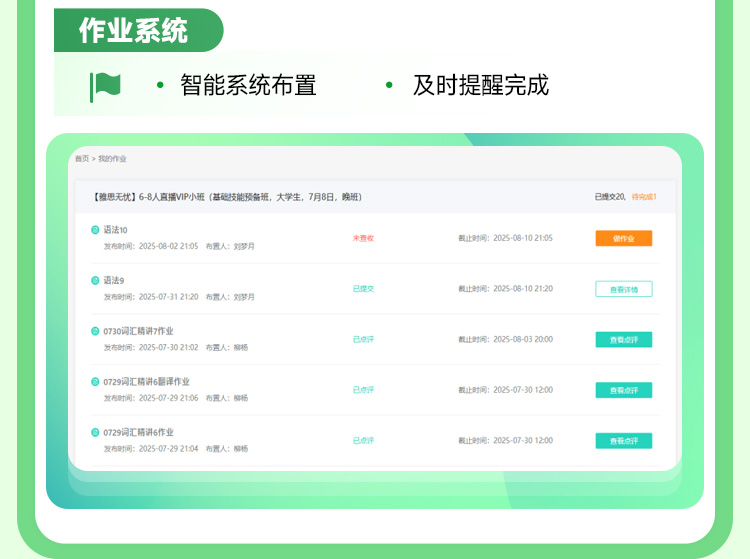
Task: Go to 首页 in the breadcrumb
Action: [81, 159]
